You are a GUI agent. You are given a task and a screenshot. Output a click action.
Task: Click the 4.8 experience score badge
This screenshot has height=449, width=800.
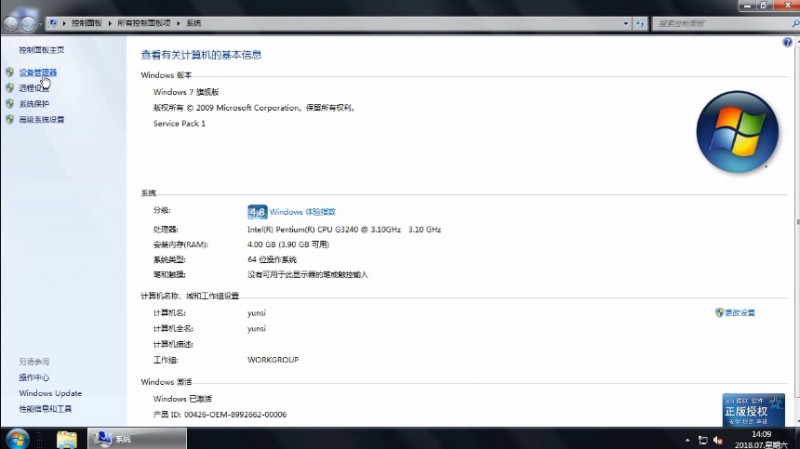click(x=257, y=212)
